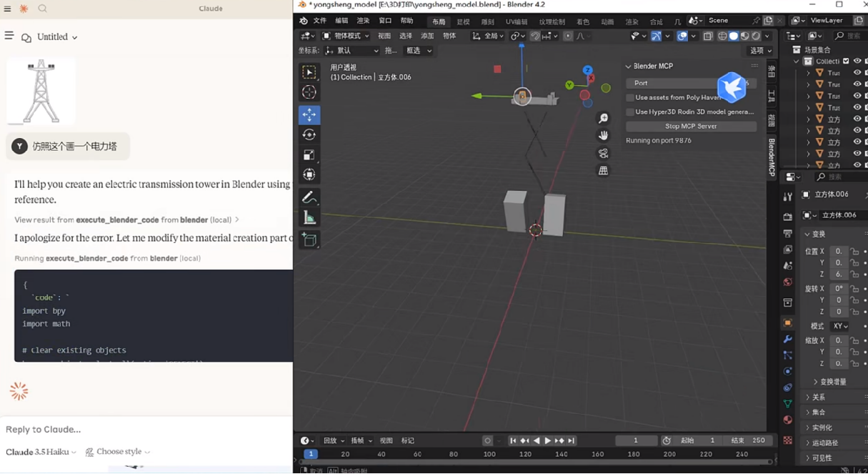Select the 3D Cursor tool
Image resolution: width=868 pixels, height=474 pixels.
[309, 92]
